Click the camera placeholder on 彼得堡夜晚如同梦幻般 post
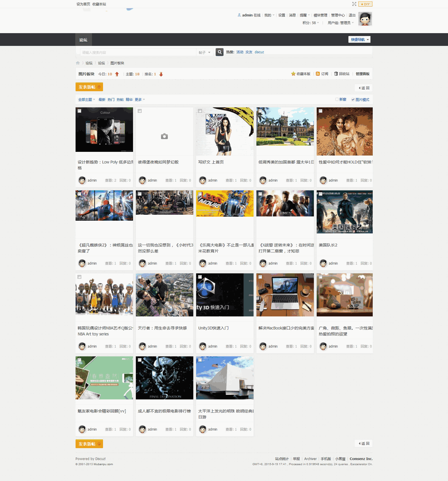 [164, 136]
